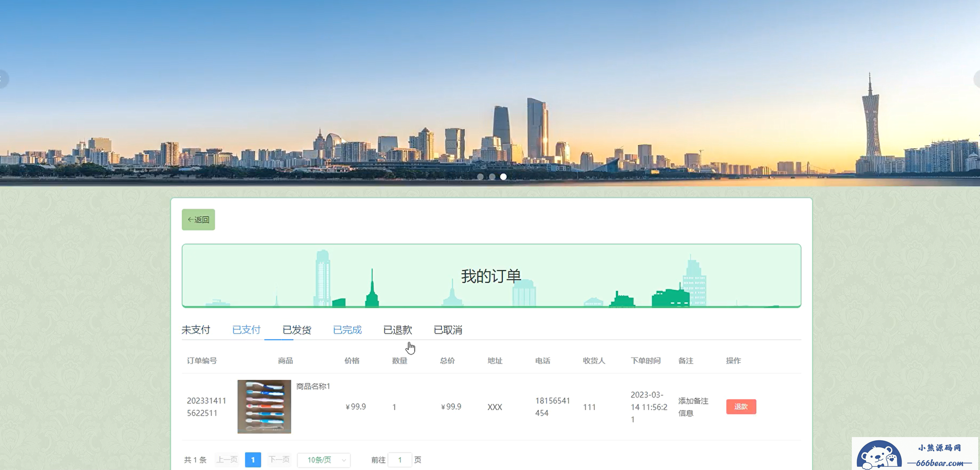Open the 已退款 tab
980x470 pixels.
click(x=397, y=330)
